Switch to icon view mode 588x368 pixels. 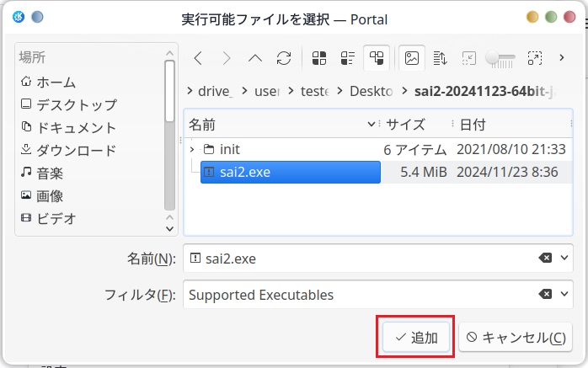[x=319, y=58]
